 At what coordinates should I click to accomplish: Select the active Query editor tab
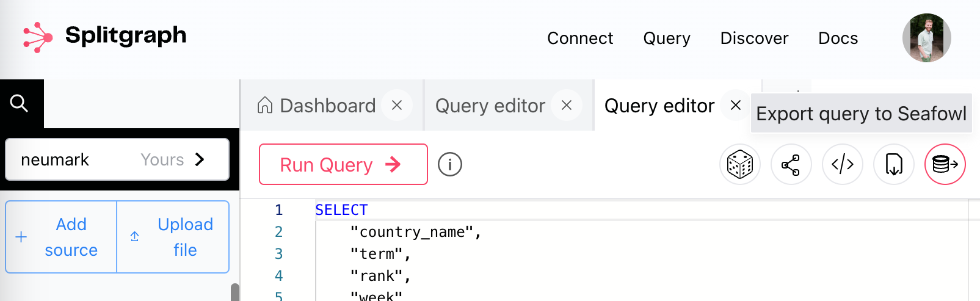(659, 106)
